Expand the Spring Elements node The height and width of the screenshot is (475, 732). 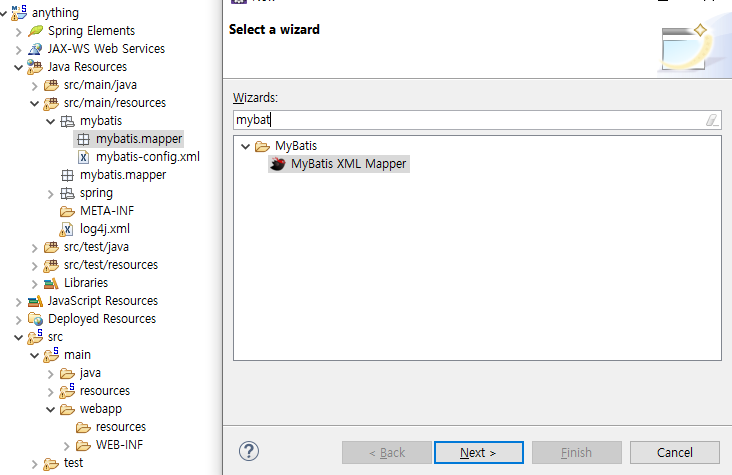coord(19,32)
